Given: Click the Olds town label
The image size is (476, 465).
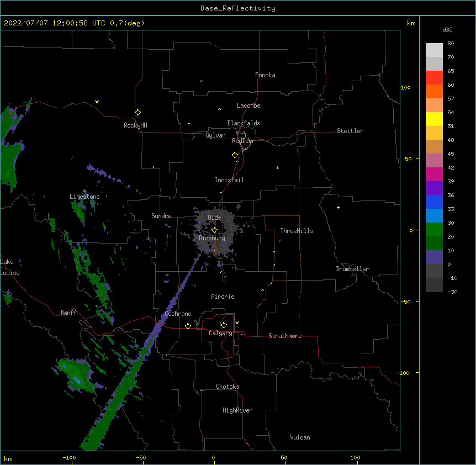Looking at the screenshot, I should tap(214, 218).
